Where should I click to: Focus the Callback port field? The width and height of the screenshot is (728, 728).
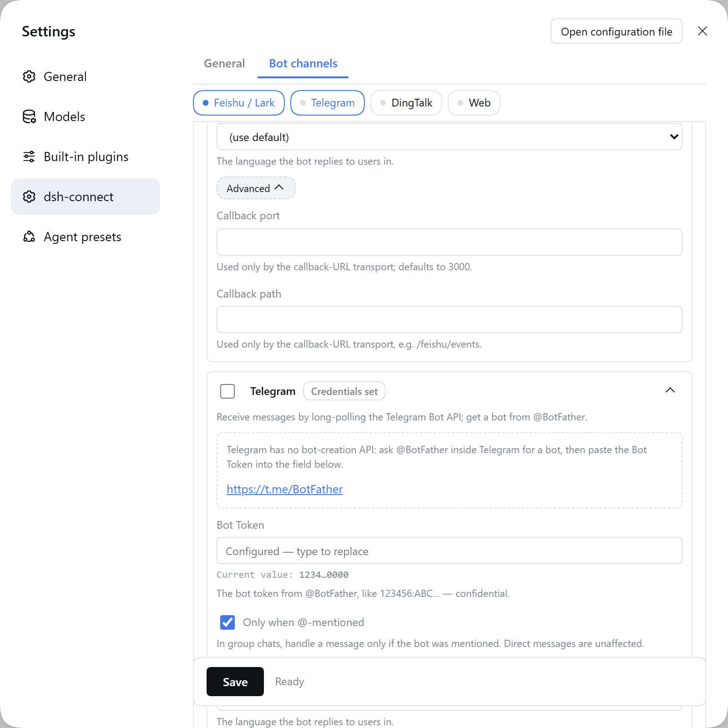pos(450,242)
